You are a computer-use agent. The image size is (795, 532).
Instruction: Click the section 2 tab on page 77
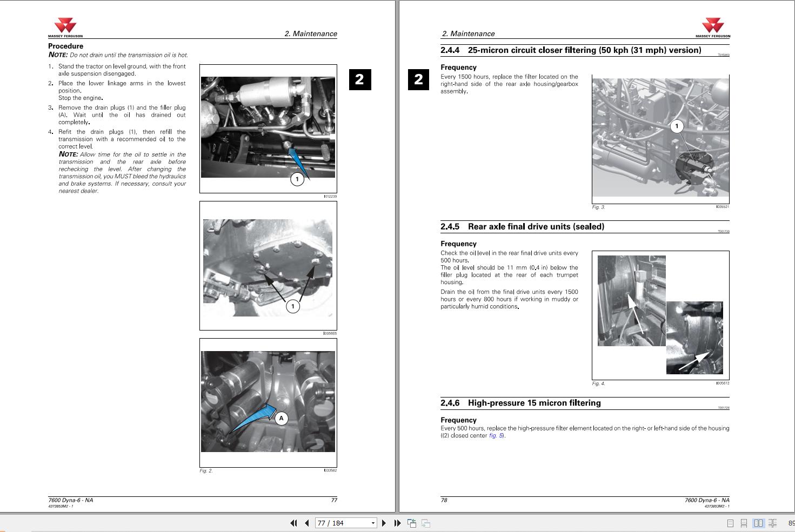click(359, 79)
